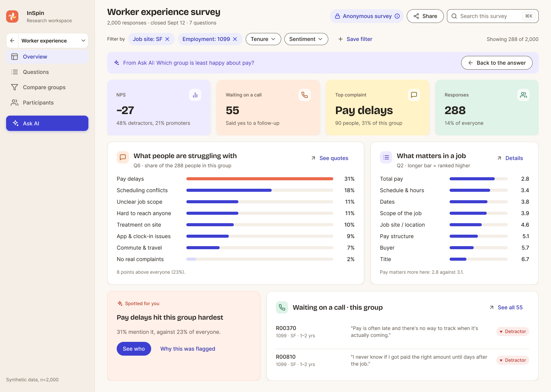Launch Ask AI from sidebar
The image size is (551, 392).
(47, 123)
